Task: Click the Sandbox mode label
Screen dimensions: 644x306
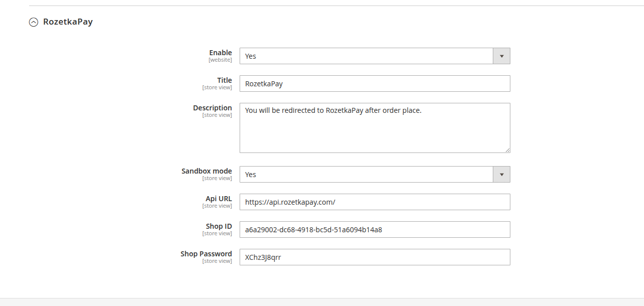Action: point(206,171)
